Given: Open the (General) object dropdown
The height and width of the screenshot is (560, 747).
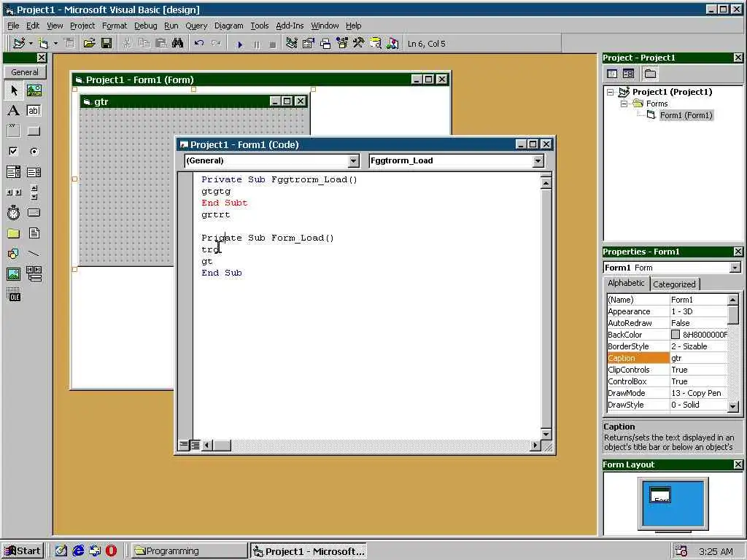Looking at the screenshot, I should coord(353,161).
